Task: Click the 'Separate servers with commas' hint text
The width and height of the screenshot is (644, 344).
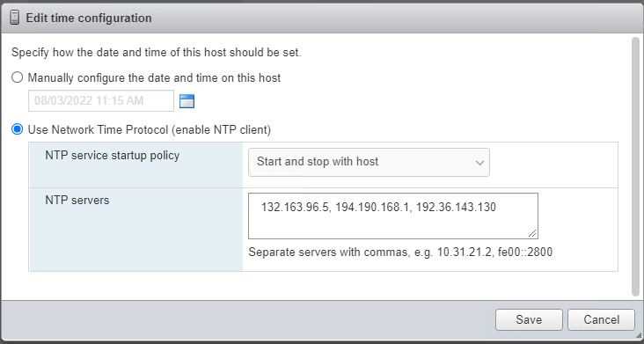Action: click(400, 252)
